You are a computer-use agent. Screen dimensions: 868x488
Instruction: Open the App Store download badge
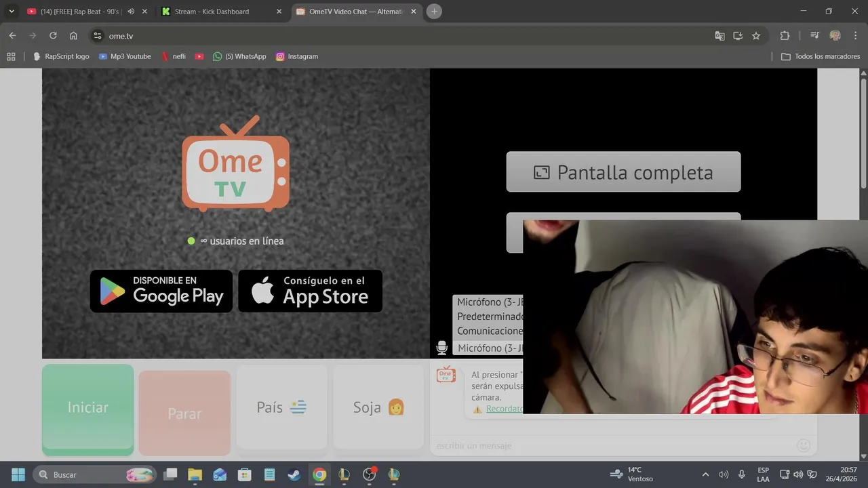311,291
